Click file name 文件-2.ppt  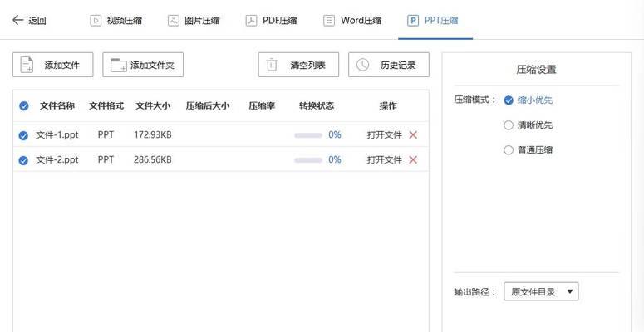pyautogui.click(x=57, y=159)
